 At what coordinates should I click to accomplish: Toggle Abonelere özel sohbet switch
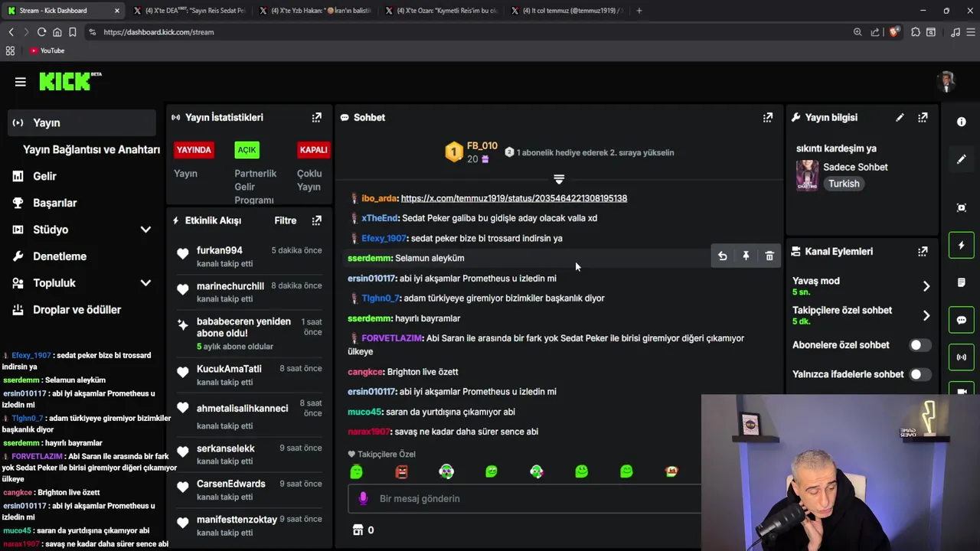(920, 345)
